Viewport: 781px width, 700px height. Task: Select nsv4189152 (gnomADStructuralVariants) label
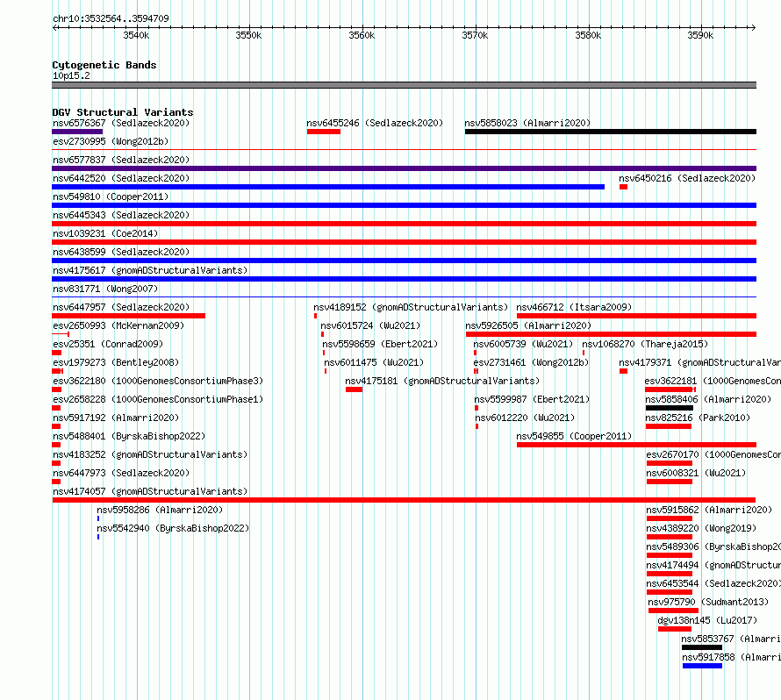point(411,307)
